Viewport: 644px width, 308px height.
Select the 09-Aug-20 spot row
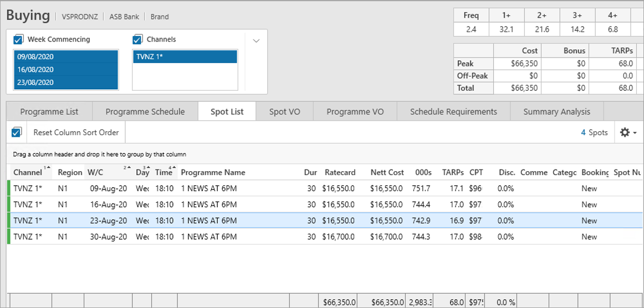pos(325,188)
